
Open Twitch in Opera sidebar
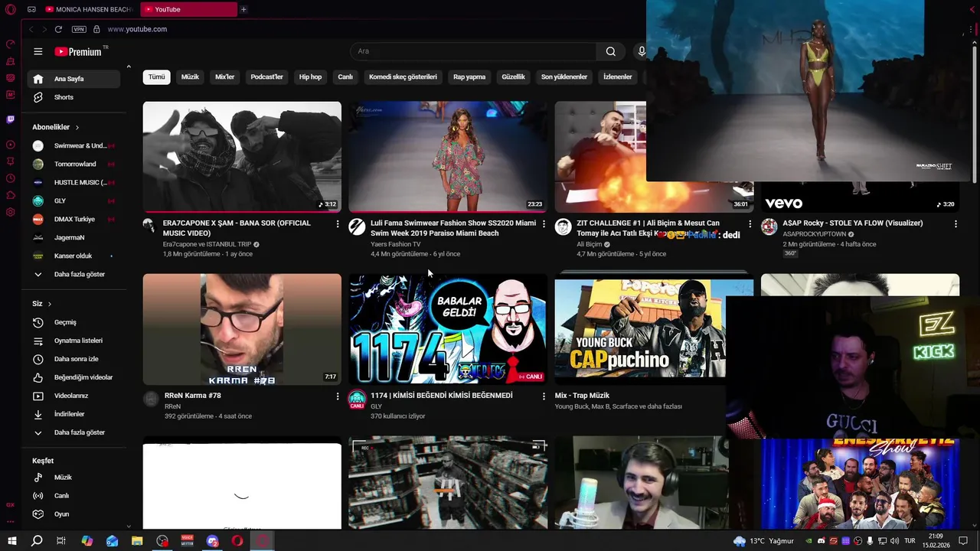click(x=11, y=119)
